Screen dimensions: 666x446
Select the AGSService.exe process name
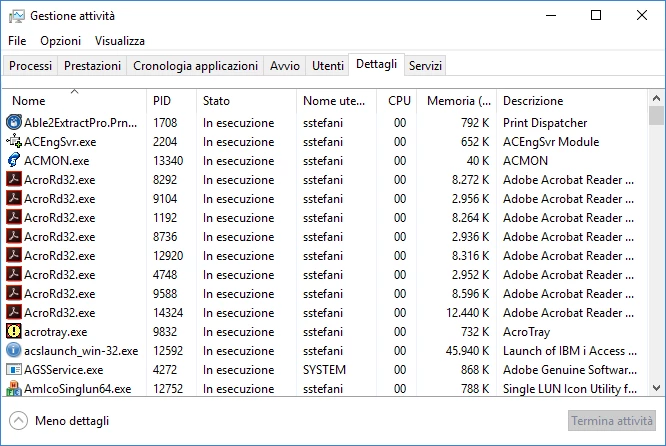[x=63, y=370]
